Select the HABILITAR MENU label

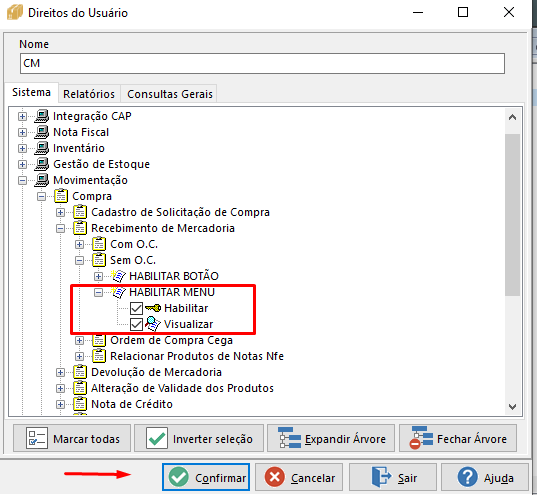coord(172,292)
